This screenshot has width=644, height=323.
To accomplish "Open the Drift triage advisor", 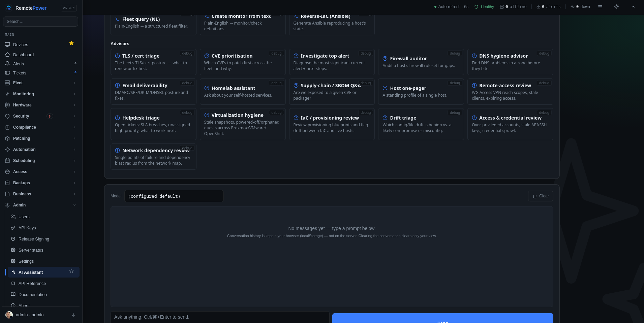I will pos(421,124).
